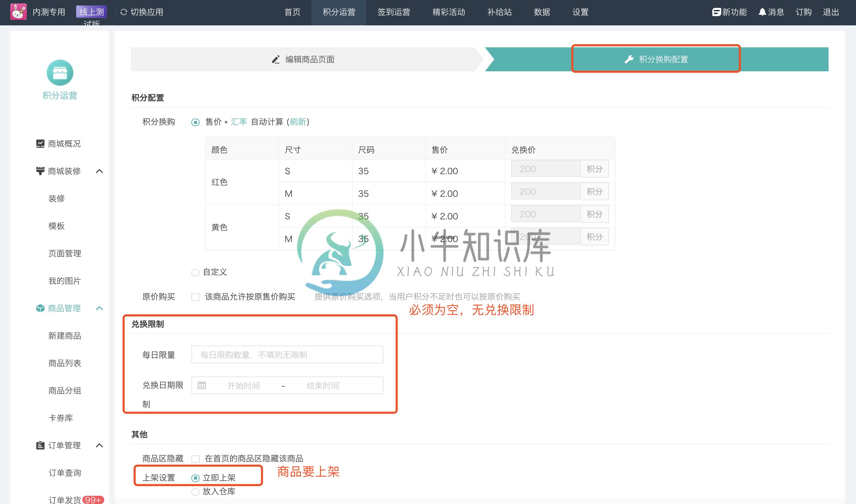Open the 积分运营 top nav tab
The height and width of the screenshot is (504, 856).
pyautogui.click(x=339, y=12)
